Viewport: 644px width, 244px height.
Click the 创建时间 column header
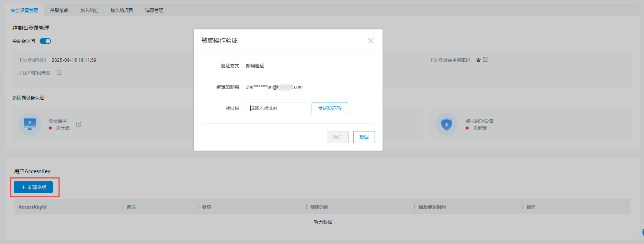[319, 207]
